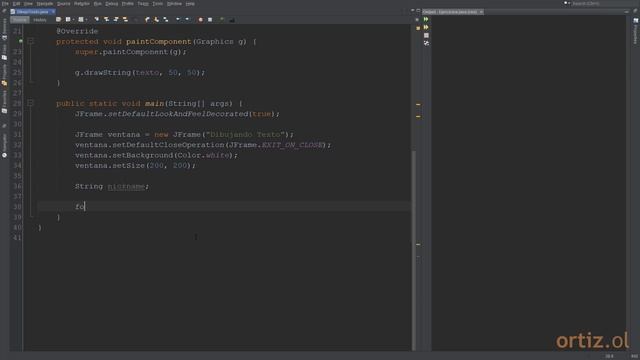The width and height of the screenshot is (640, 360).
Task: Open the Tools menu
Action: pyautogui.click(x=158, y=4)
